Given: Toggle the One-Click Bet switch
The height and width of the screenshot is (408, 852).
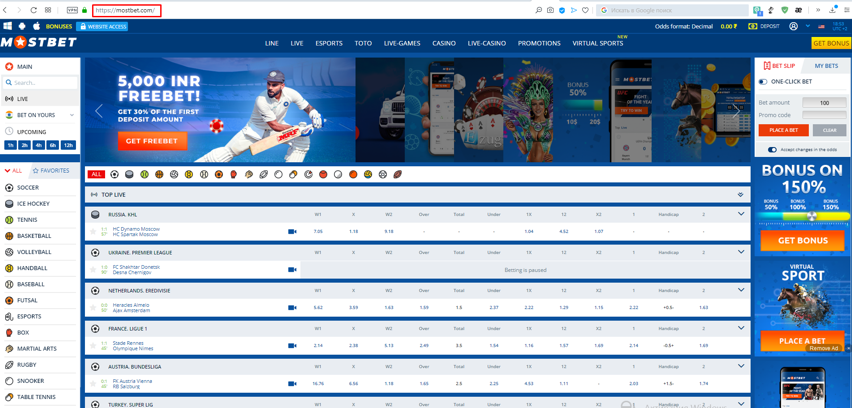Looking at the screenshot, I should 763,81.
